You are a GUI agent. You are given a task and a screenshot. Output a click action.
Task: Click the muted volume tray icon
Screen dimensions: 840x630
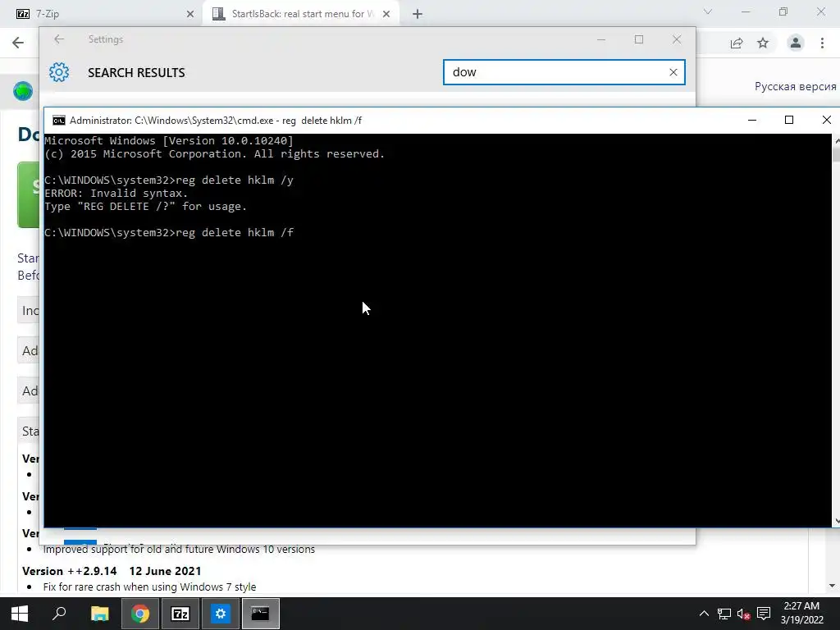743,614
